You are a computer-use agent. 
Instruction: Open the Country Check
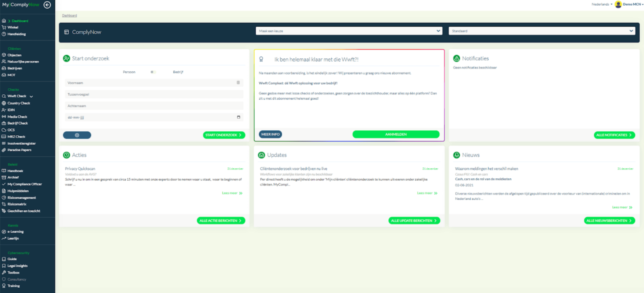(19, 103)
